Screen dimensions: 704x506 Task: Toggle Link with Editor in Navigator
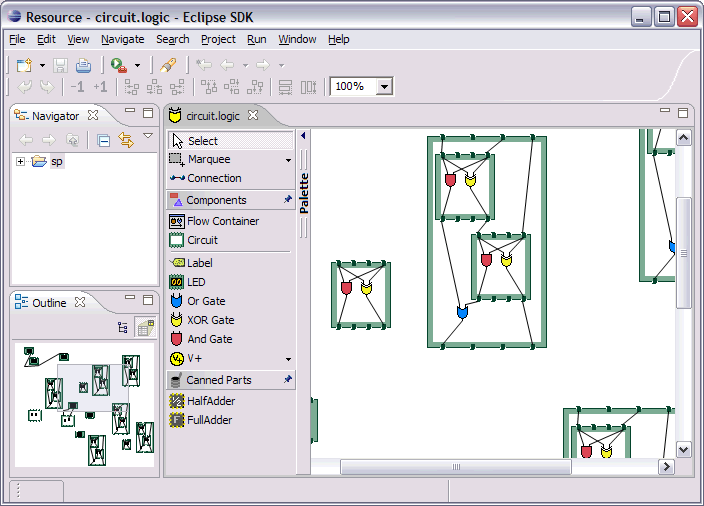point(126,140)
